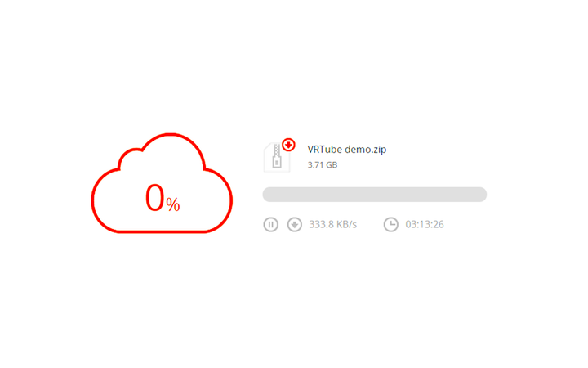The width and height of the screenshot is (588, 368).
Task: Click the right end of progress bar
Action: [x=483, y=195]
